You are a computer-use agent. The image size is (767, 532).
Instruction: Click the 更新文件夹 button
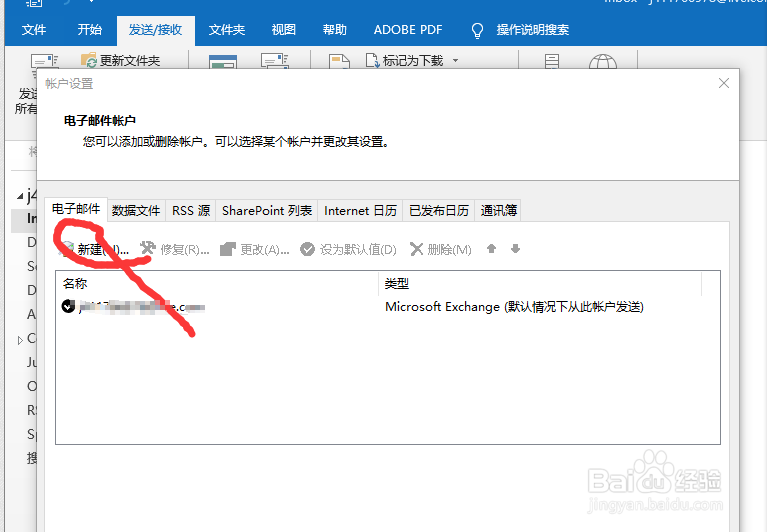(x=121, y=61)
